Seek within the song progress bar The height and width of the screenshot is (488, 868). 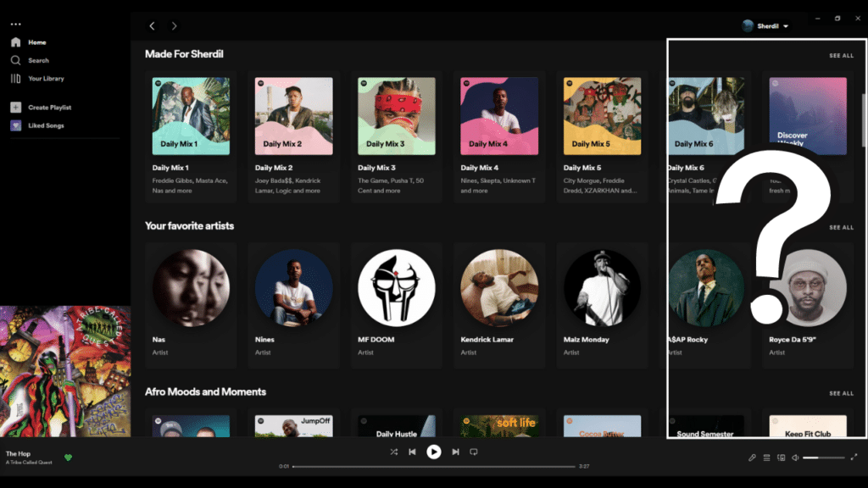tap(434, 467)
